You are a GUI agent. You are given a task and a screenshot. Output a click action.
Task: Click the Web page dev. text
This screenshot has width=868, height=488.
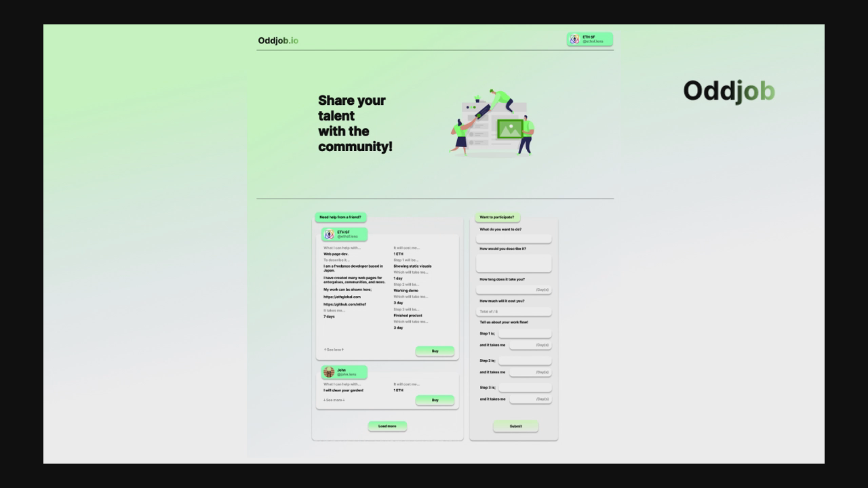[x=336, y=254]
